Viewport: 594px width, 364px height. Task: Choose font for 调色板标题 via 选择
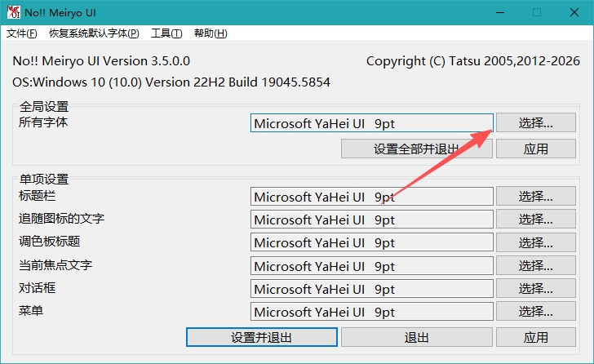[x=535, y=242]
